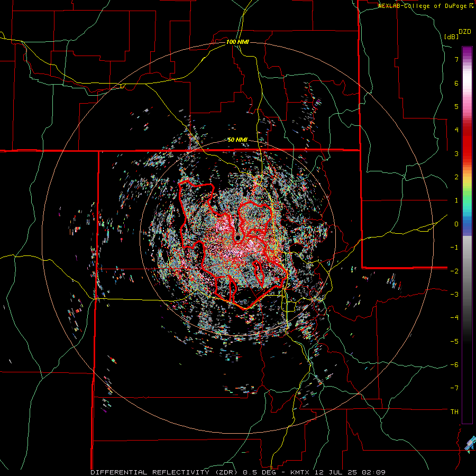This screenshot has width=476, height=476.
Task: Click the 6 dB legend tick label
Action: pos(456,83)
